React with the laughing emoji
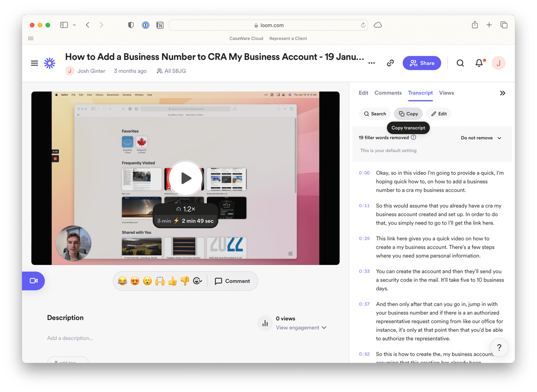 pos(122,281)
